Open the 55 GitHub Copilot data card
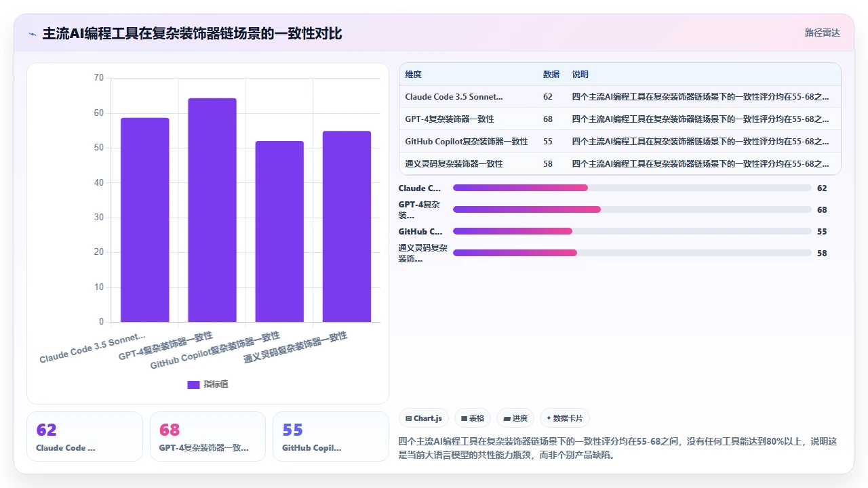Viewport: 868px width, 488px height. pos(331,436)
